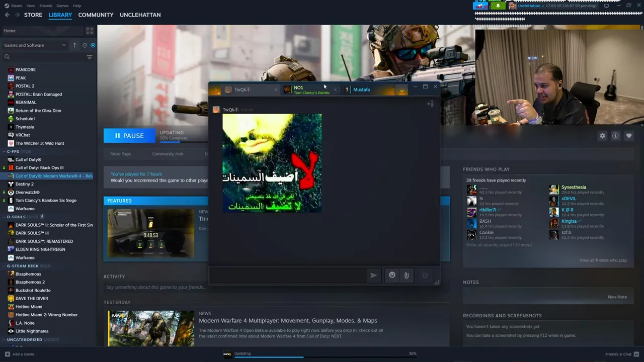Close the NO1 chat tab

click(x=335, y=90)
